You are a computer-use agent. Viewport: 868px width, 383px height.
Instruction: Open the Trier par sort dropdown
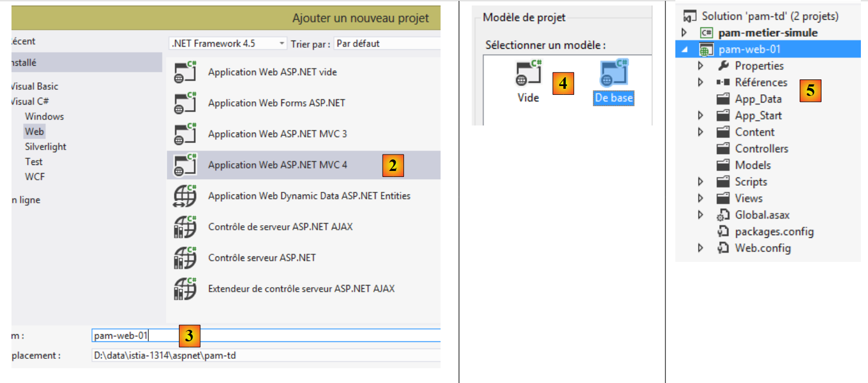[387, 43]
